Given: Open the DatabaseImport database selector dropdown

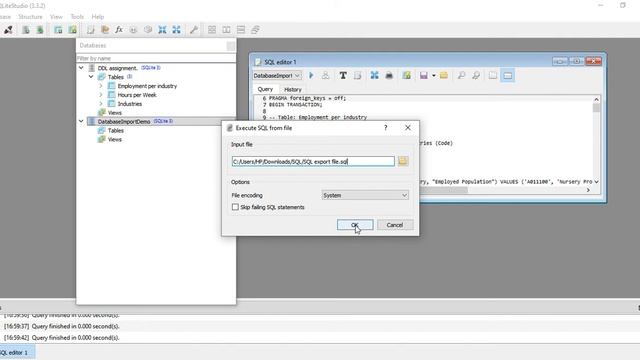Looking at the screenshot, I should click(x=276, y=76).
